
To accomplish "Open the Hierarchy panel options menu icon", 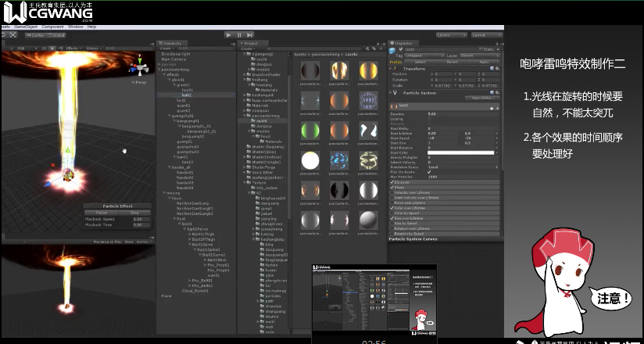I will tap(234, 44).
